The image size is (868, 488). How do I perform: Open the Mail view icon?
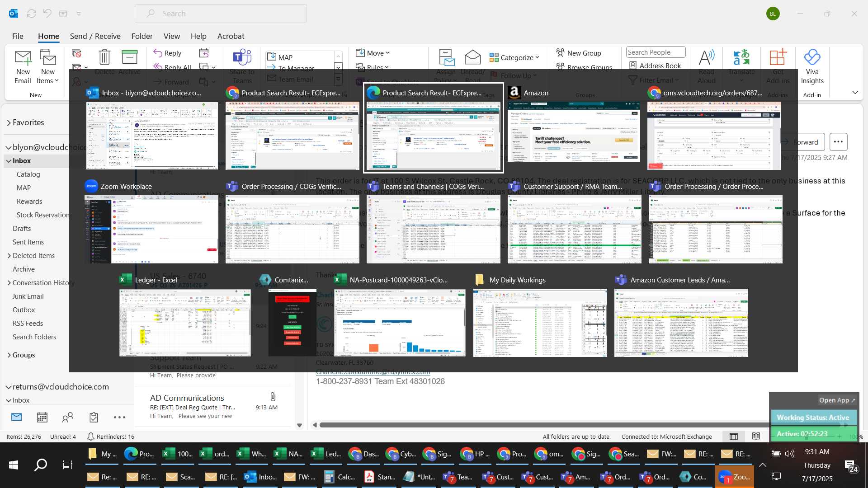[x=16, y=417]
